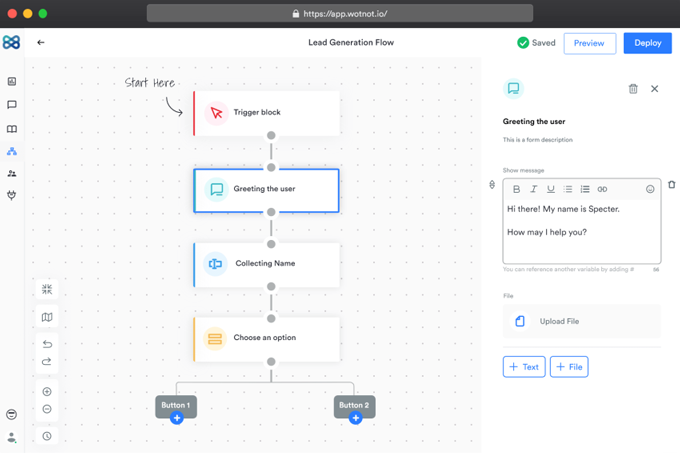Edit 'This is a form description' text

(538, 140)
